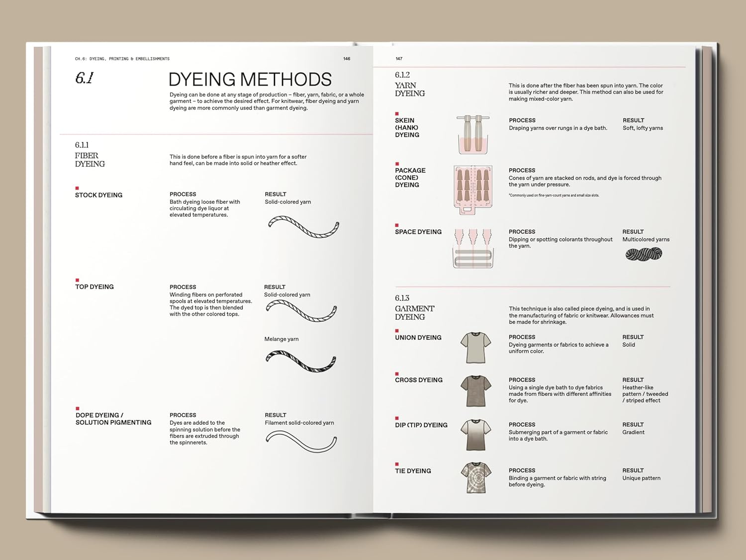
Task: Expand section 6.1.2 Yarn Dyeing
Action: click(x=410, y=85)
